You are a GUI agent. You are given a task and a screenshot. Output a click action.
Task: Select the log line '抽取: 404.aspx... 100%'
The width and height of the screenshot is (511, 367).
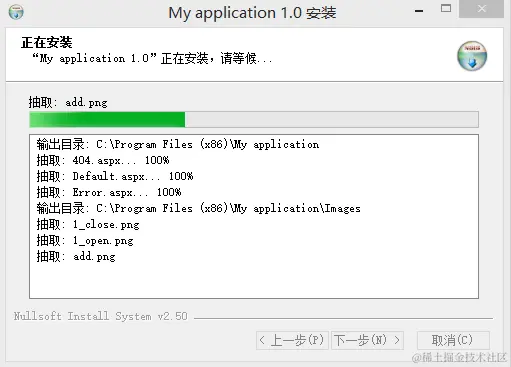click(x=103, y=160)
